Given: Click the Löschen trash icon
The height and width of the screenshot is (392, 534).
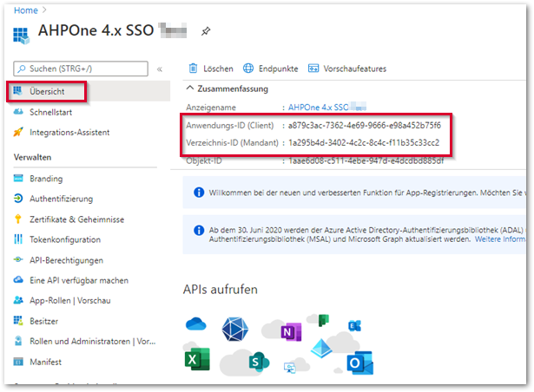Looking at the screenshot, I should point(193,69).
